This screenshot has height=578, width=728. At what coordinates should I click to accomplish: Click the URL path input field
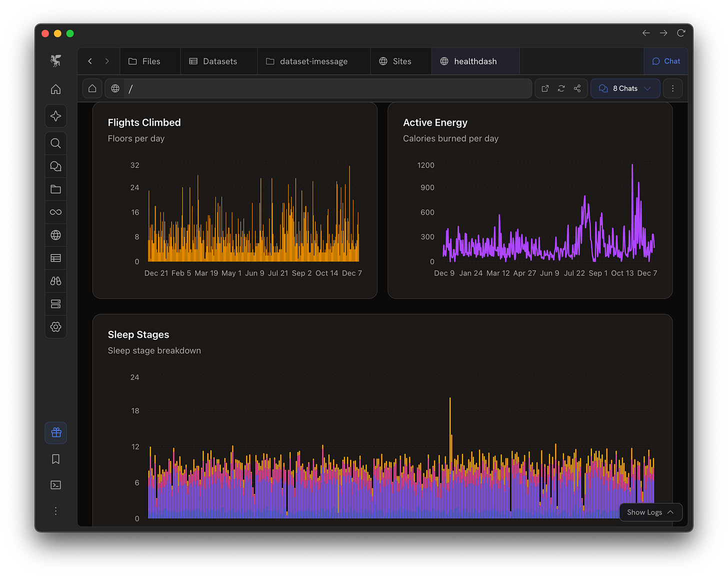click(325, 89)
